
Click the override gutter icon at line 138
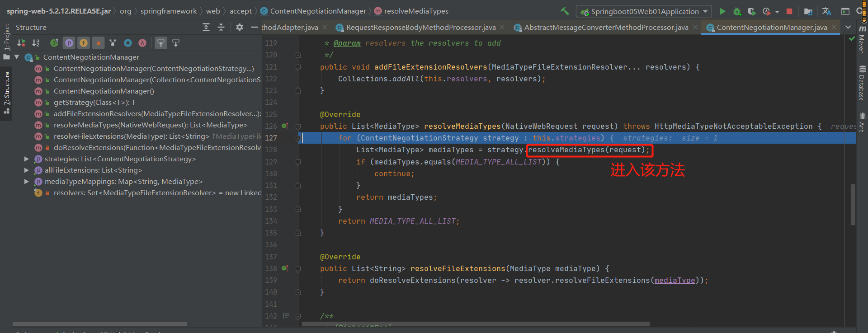[x=285, y=268]
